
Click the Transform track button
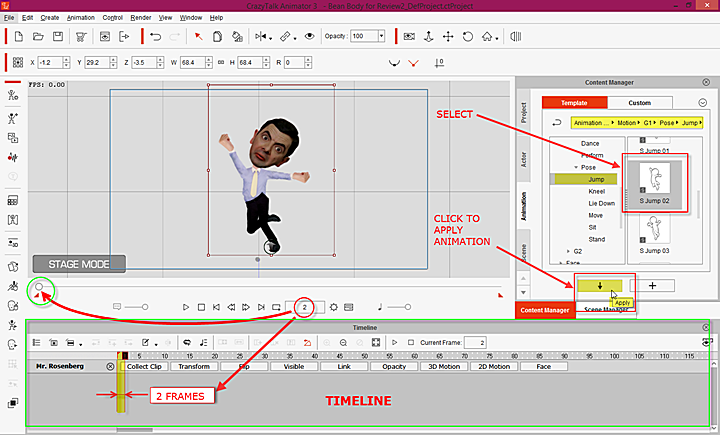tap(194, 367)
